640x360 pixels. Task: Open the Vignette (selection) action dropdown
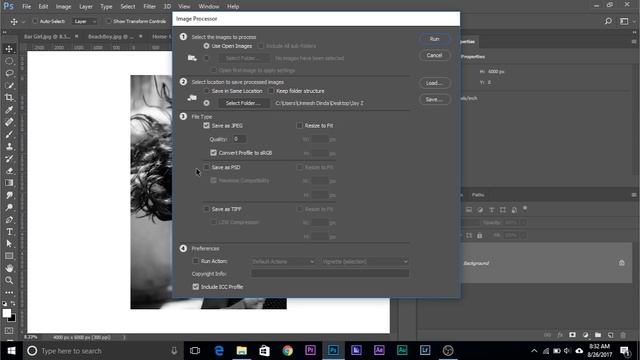pos(365,261)
